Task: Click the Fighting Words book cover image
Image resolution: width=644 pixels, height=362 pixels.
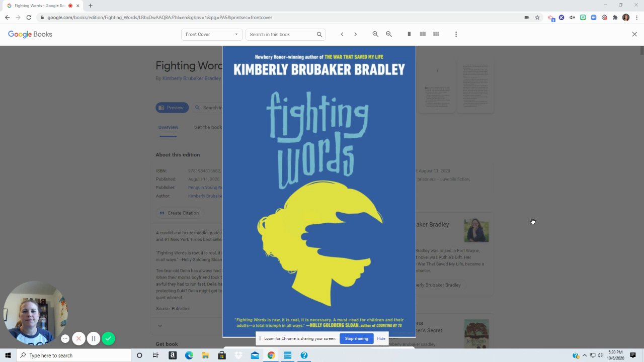Action: 319,192
